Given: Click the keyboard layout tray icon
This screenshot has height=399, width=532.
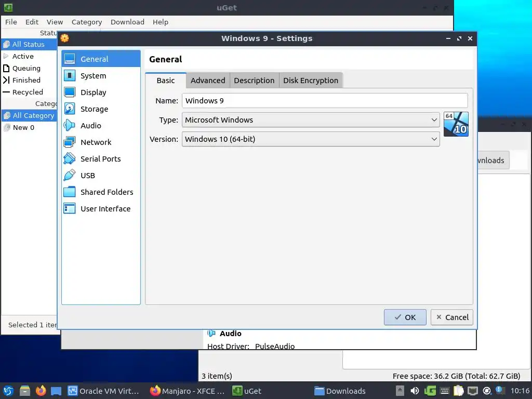Looking at the screenshot, I should point(445,391).
